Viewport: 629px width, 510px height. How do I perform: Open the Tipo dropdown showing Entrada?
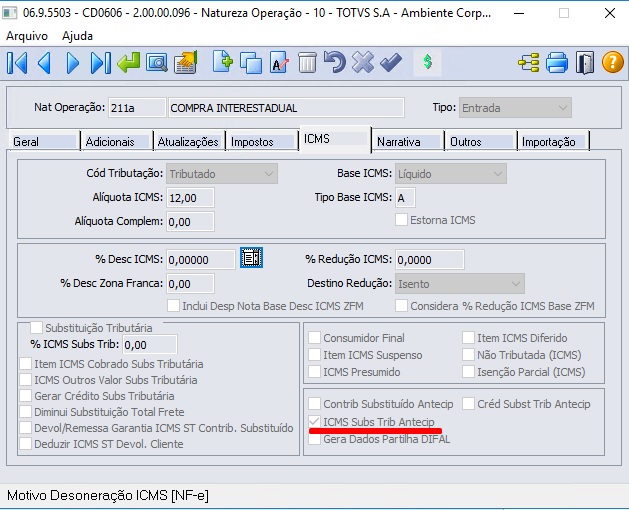click(515, 108)
